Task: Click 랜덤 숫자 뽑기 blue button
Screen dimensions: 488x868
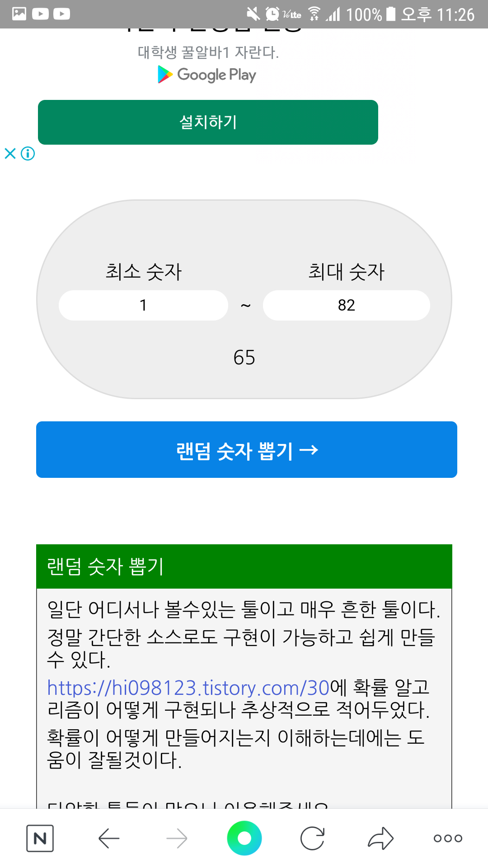Action: pos(247,449)
